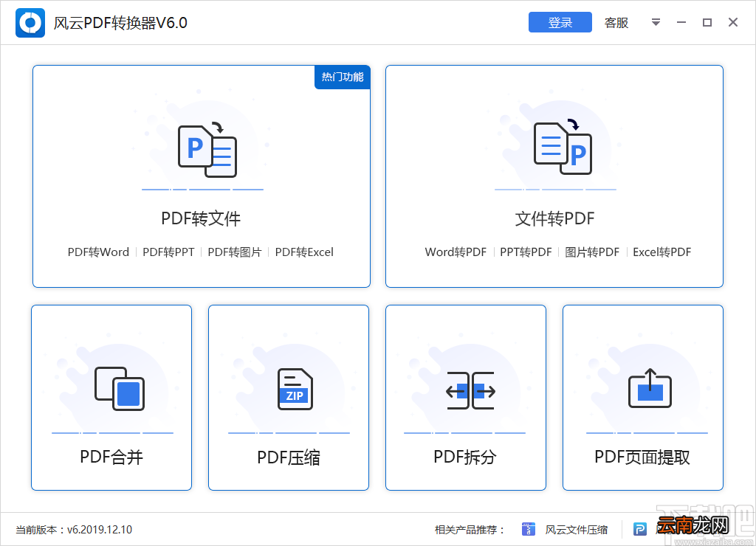The height and width of the screenshot is (546, 756).
Task: Click the PDF压缩 ZIP icon
Action: click(295, 389)
